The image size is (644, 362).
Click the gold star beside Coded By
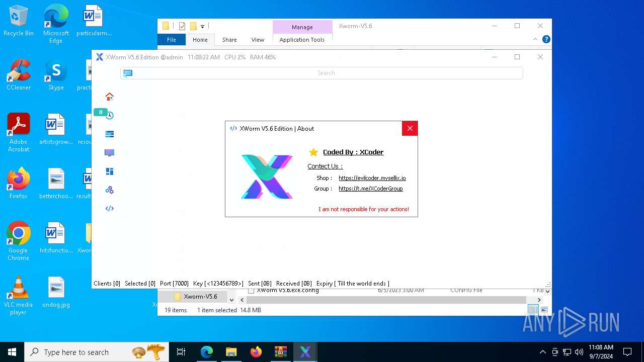(313, 152)
